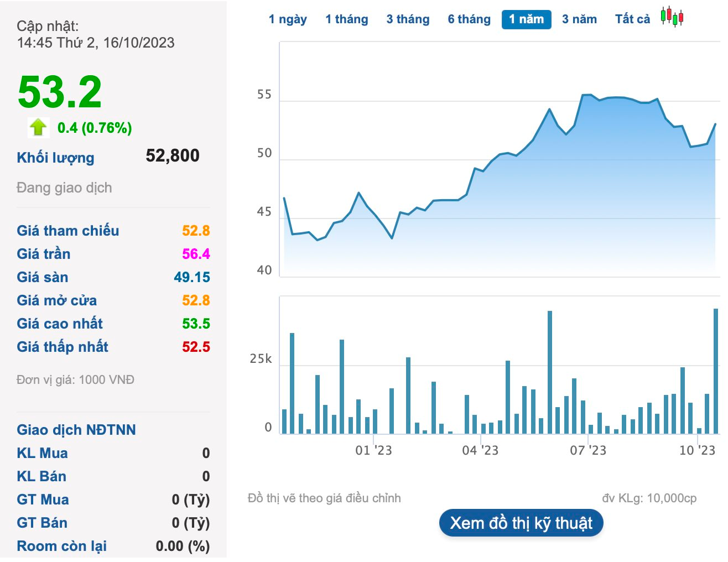Select the KL Bán row label
Viewport: 728px width, 562px height.
[41, 476]
